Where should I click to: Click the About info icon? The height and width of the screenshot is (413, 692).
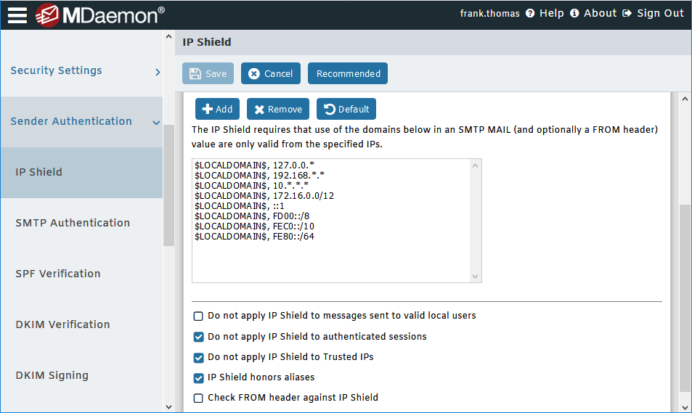(x=574, y=13)
